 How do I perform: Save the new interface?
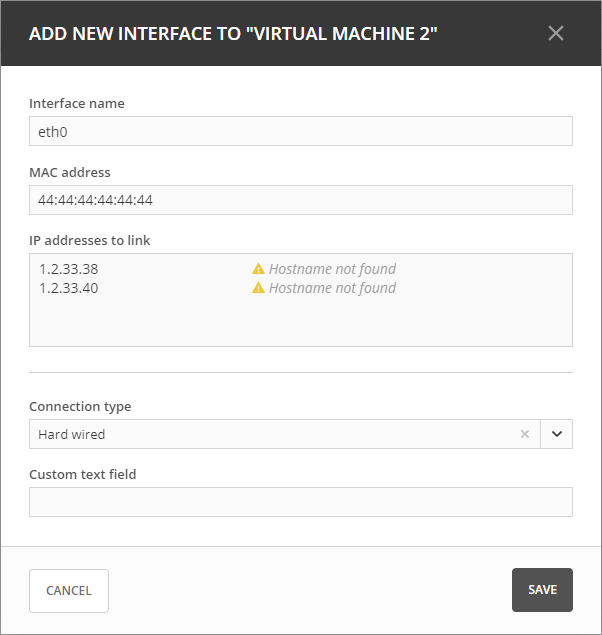tap(542, 590)
